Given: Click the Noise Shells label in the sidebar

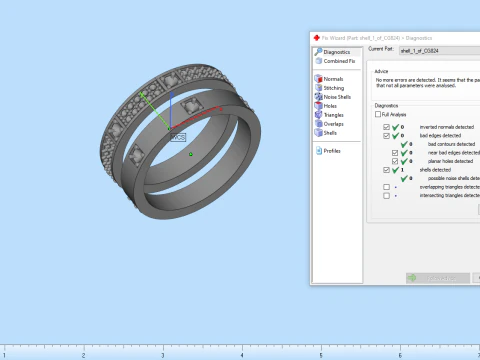Looking at the screenshot, I should point(337,97).
